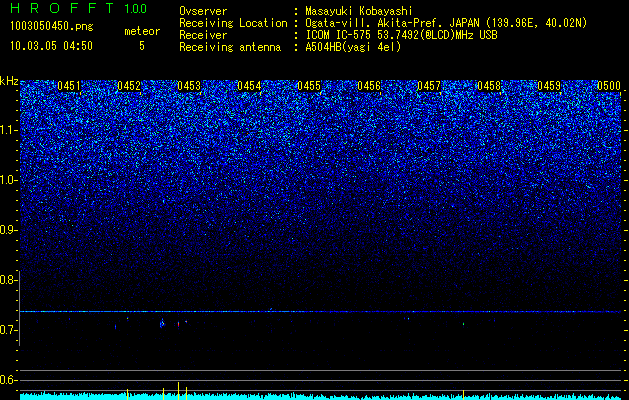Viewport: 629px width, 400px height.
Task: Click the 0459 time marker
Action: (x=549, y=86)
